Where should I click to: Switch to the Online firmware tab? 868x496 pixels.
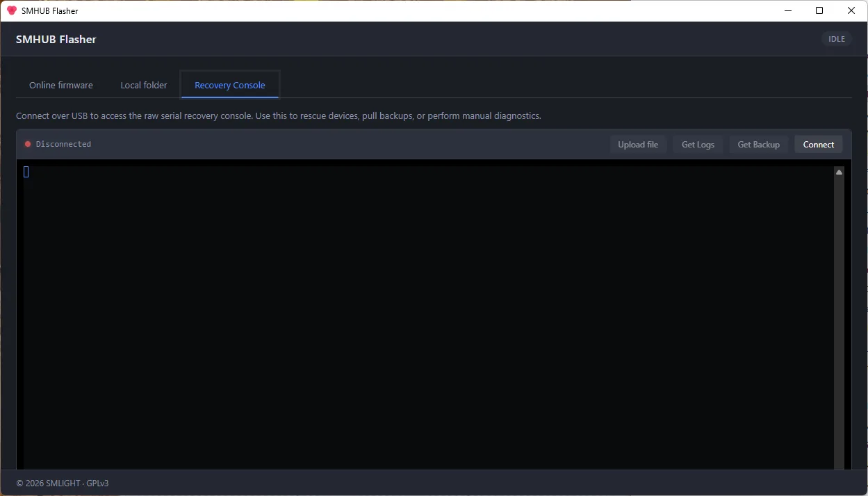pos(61,85)
